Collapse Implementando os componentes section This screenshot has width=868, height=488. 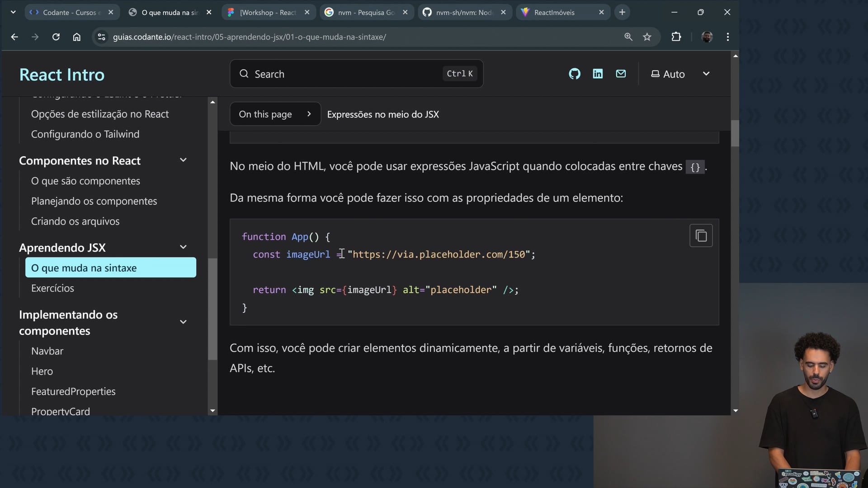coord(183,322)
